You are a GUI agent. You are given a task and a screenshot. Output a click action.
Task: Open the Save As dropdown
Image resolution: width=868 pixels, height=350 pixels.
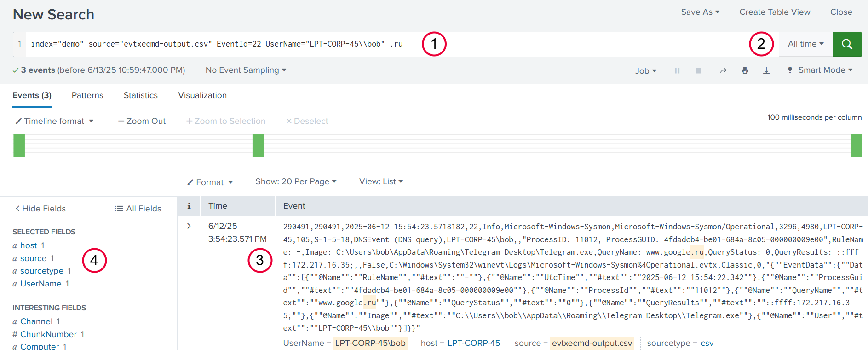click(700, 12)
